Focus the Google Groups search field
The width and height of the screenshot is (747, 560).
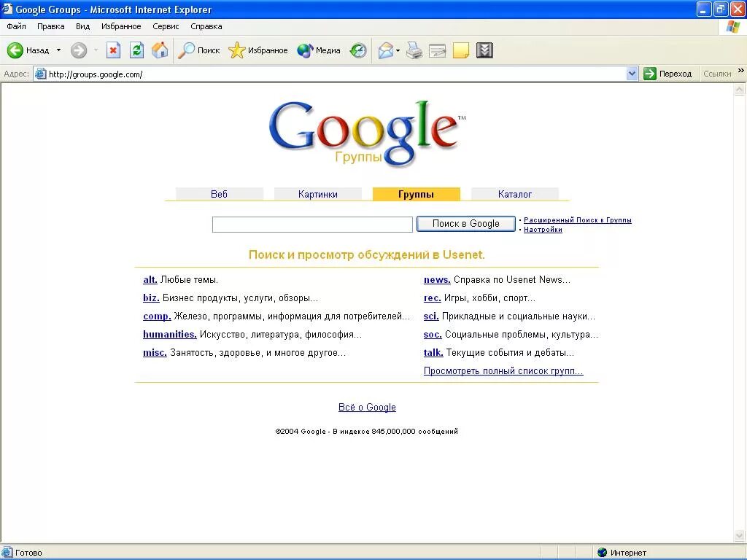(x=312, y=225)
